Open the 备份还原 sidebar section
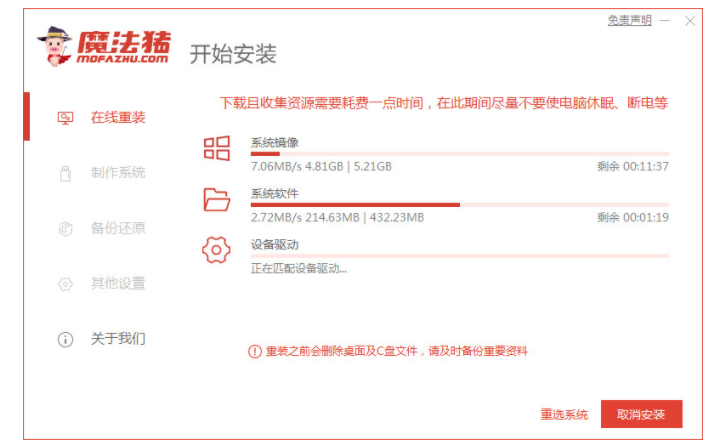 118,228
